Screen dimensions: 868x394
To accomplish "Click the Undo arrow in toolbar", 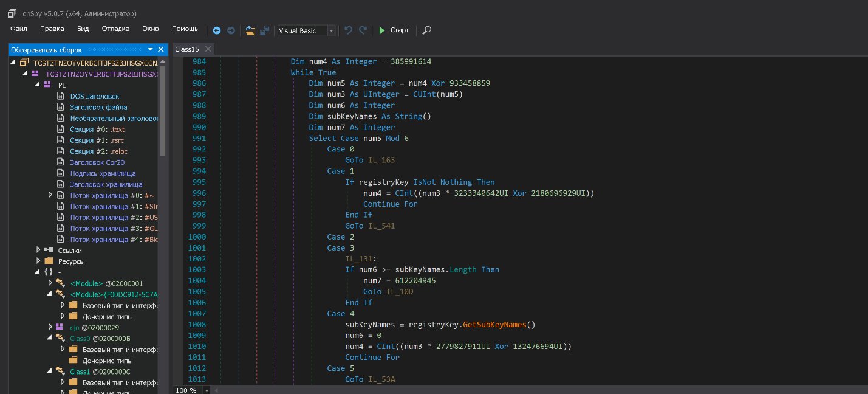I will coord(348,30).
